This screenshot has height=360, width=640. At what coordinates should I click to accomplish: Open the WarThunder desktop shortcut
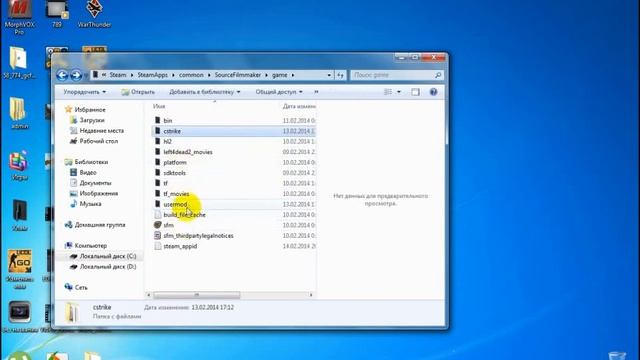pos(94,14)
